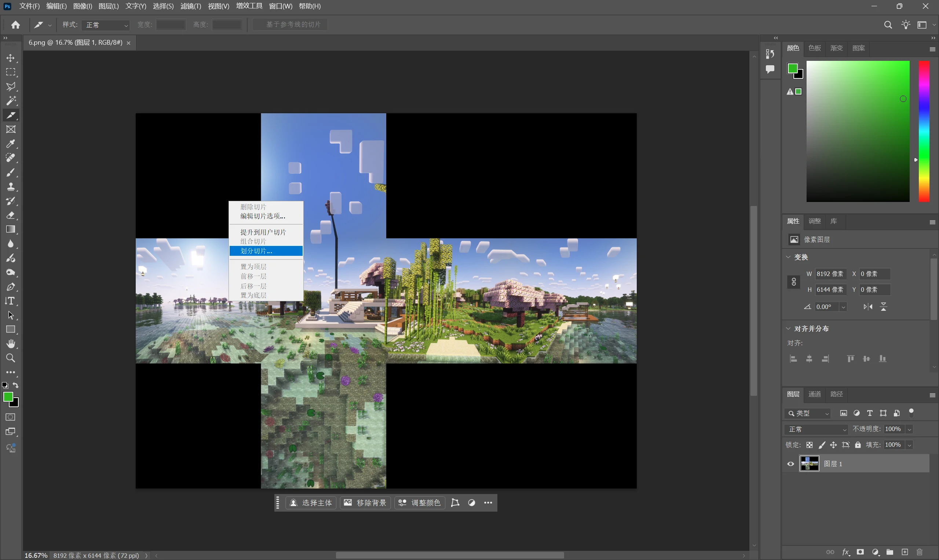
Task: Select the Hand tool
Action: [11, 344]
